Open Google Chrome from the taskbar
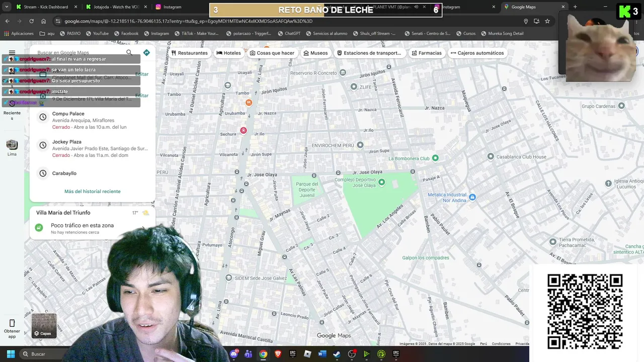 click(263, 354)
